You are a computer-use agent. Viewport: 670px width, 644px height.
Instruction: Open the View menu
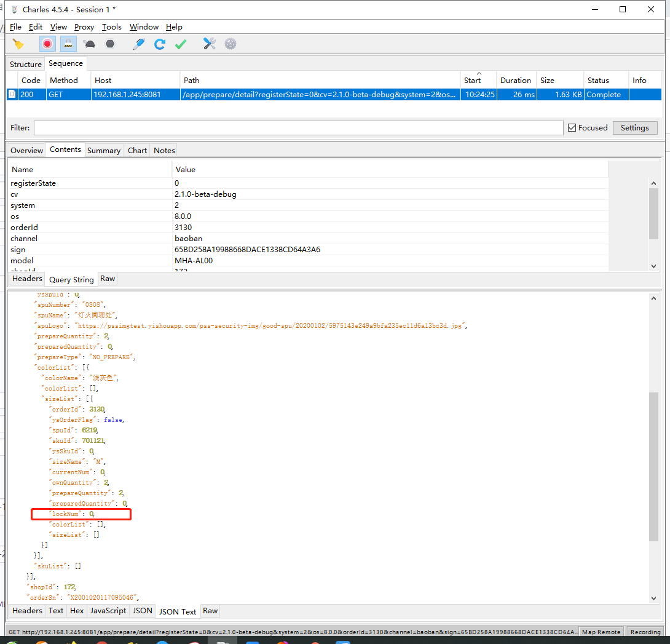point(58,27)
